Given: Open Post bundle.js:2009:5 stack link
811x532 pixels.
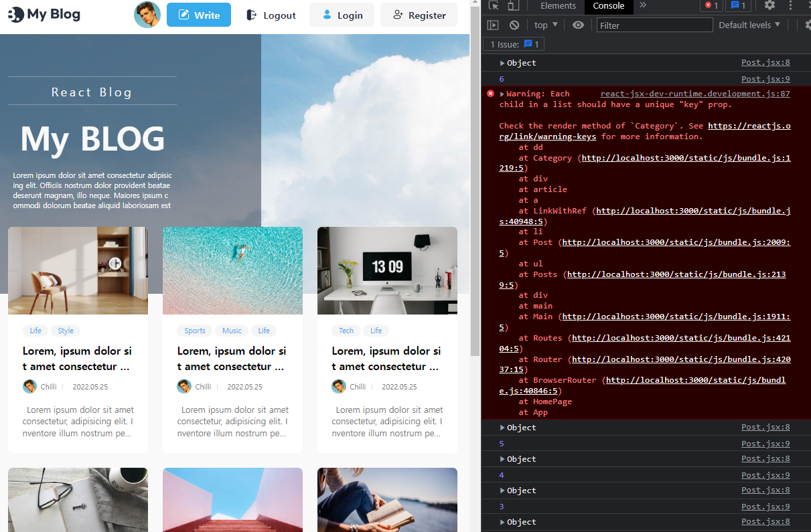Looking at the screenshot, I should click(x=645, y=248).
